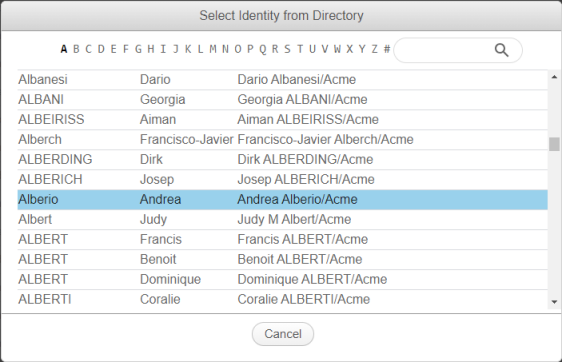Screen dimensions: 562x362
Task: Filter directory by letter F
Action: pos(126,49)
